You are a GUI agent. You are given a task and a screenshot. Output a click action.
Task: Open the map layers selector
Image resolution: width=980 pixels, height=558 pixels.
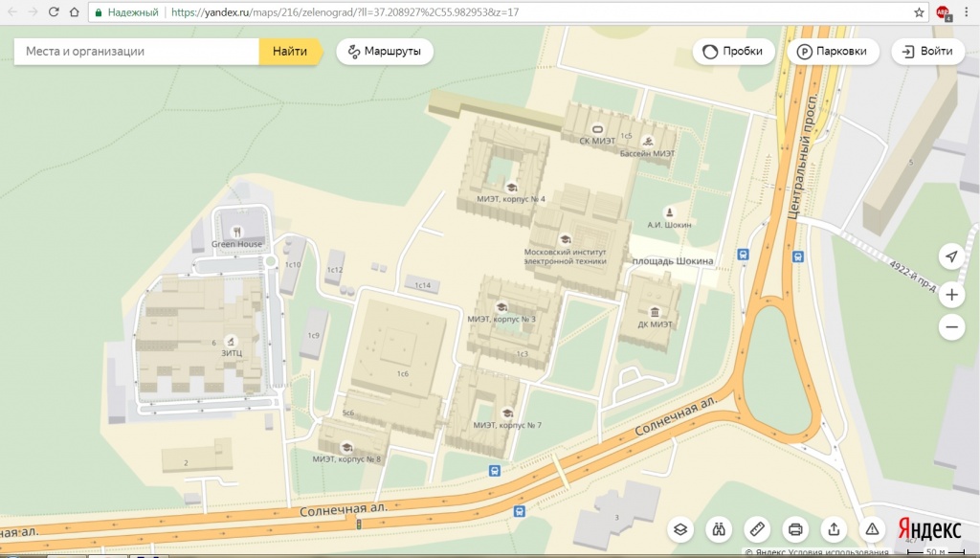click(x=680, y=529)
